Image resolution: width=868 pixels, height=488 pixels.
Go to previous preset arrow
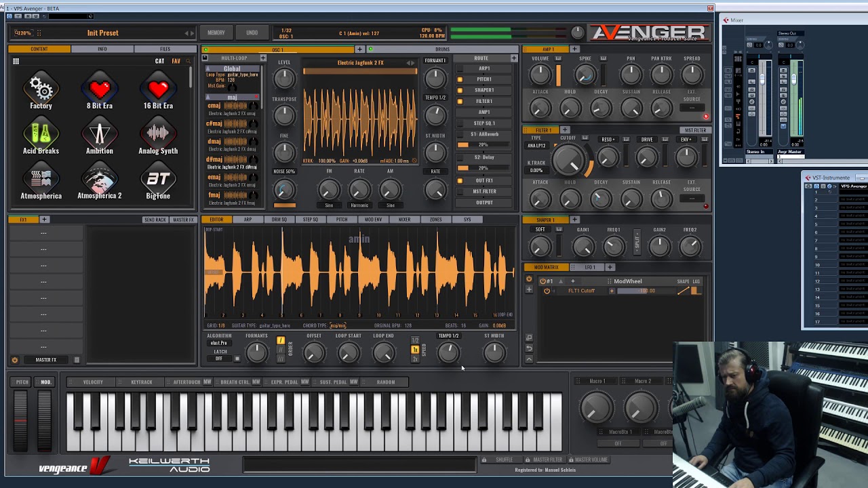click(x=187, y=33)
